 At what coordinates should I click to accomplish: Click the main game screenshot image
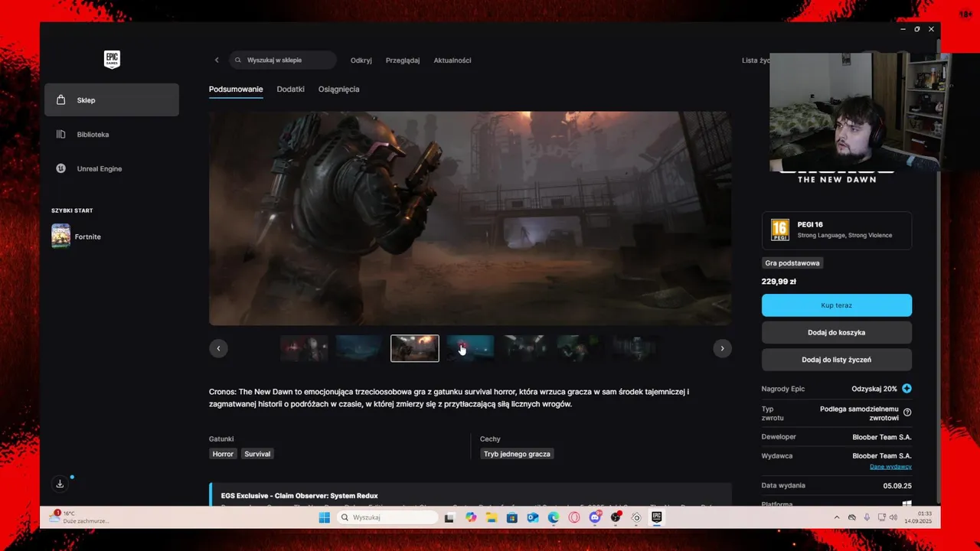coord(470,218)
